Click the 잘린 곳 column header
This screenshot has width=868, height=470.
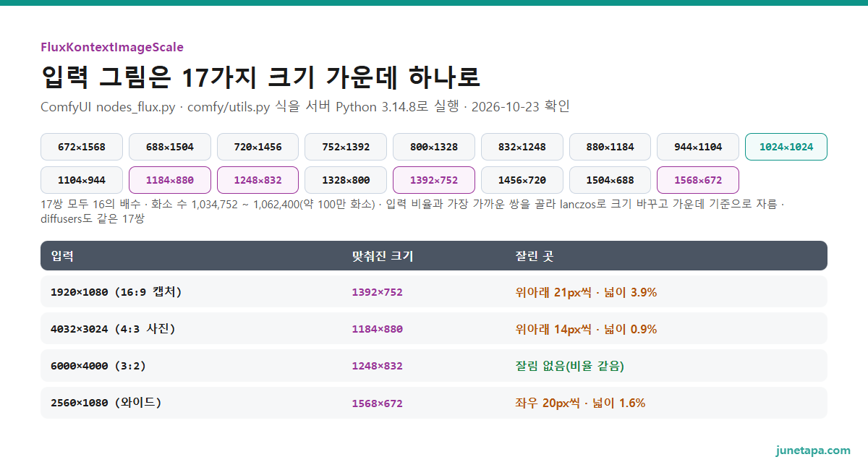(534, 256)
